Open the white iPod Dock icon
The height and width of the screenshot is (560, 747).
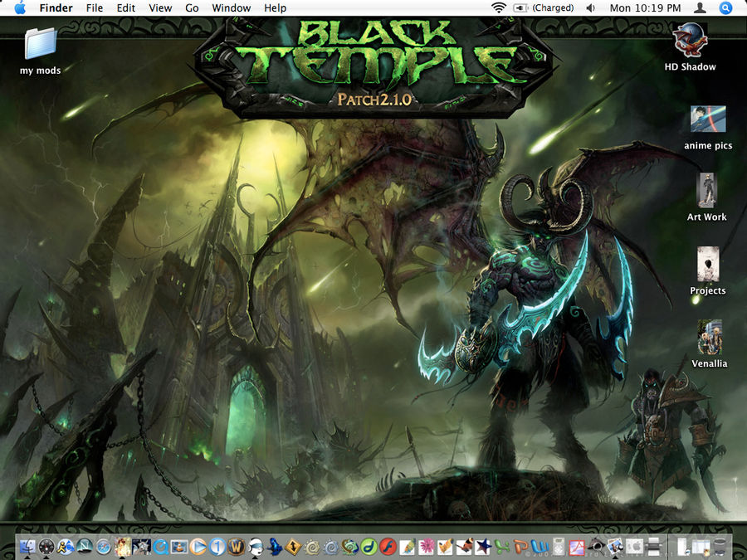click(559, 548)
